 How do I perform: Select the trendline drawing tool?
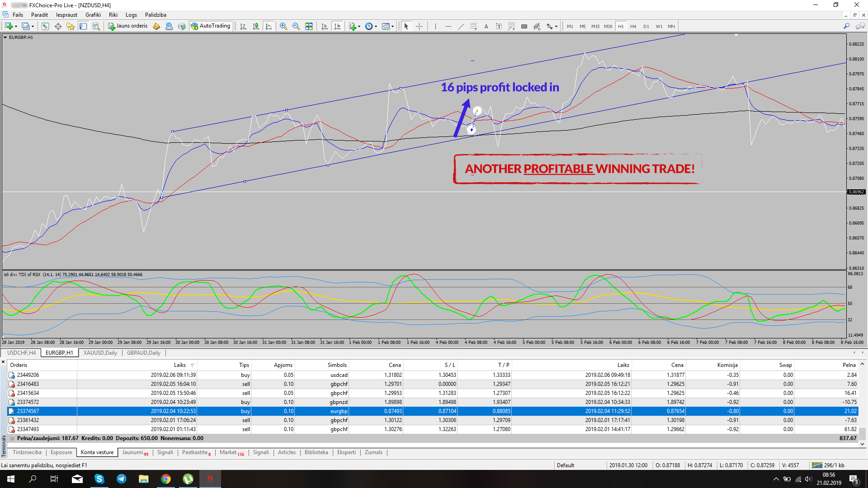click(461, 26)
